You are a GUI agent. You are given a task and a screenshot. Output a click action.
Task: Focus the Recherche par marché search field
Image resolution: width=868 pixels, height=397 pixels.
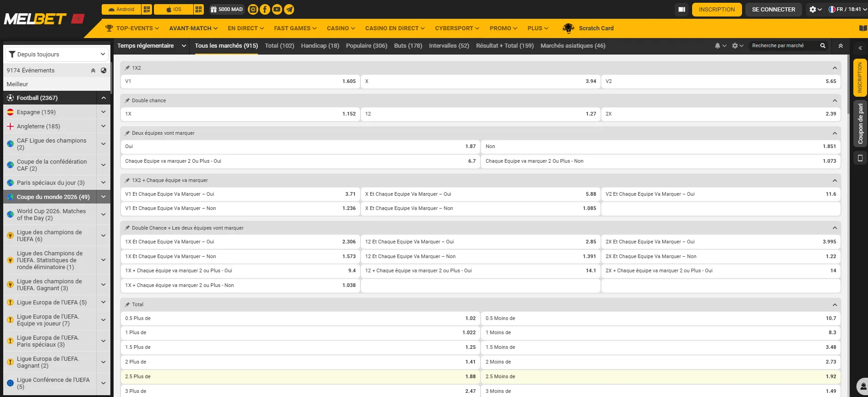pyautogui.click(x=784, y=46)
